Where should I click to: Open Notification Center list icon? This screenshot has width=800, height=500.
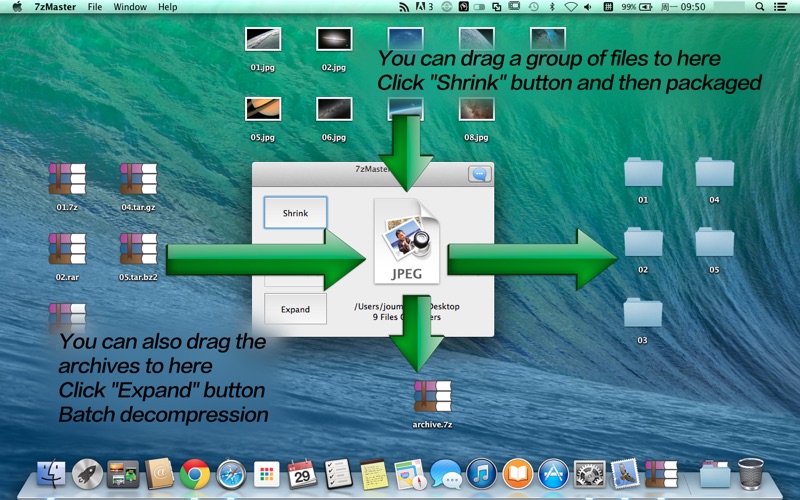tap(781, 7)
